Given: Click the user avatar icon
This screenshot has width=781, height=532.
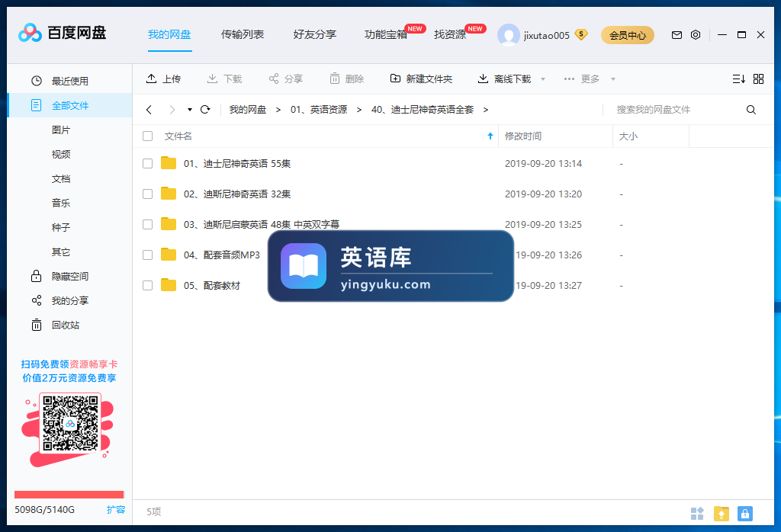Looking at the screenshot, I should [508, 35].
